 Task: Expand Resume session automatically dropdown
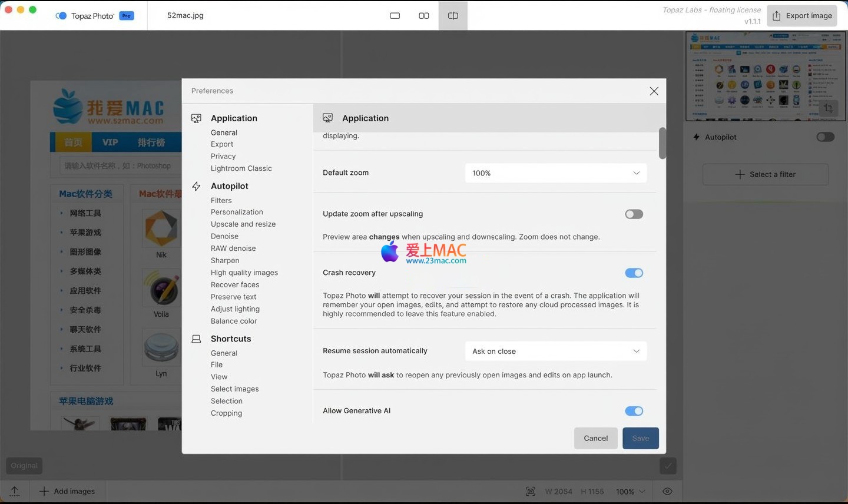[x=555, y=352]
